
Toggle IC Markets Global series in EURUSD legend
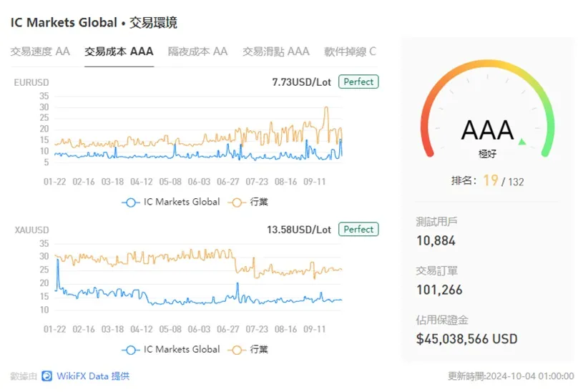pos(171,202)
